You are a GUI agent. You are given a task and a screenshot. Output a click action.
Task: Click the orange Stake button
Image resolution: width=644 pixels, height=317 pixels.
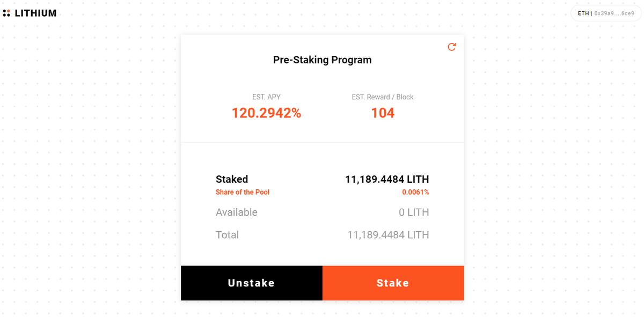[x=393, y=283]
